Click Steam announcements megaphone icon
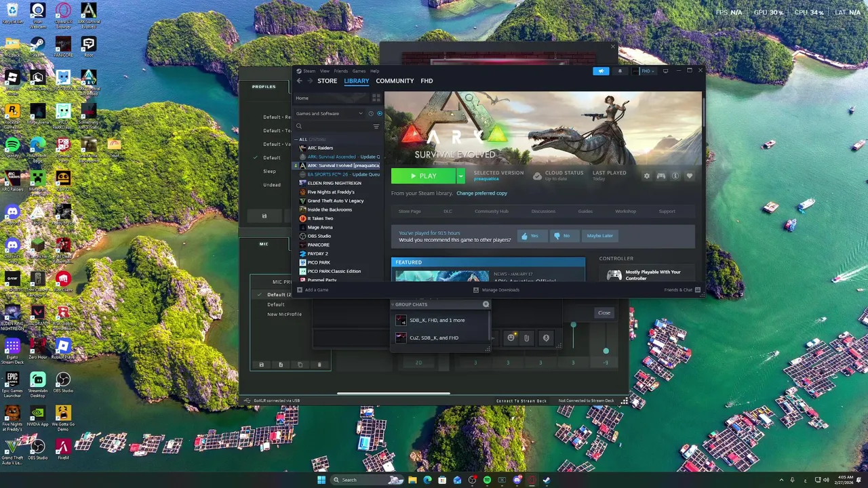This screenshot has width=868, height=488. click(601, 70)
